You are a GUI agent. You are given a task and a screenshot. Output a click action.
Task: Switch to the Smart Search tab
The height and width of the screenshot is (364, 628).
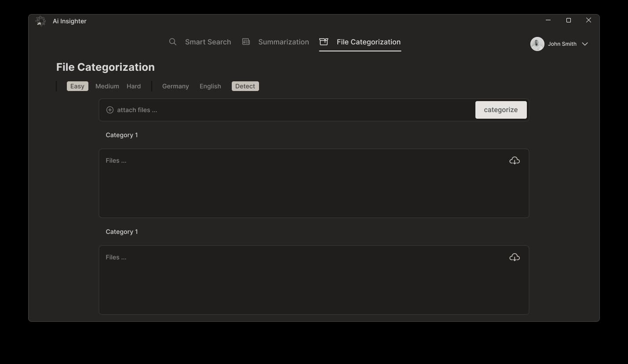[x=208, y=41]
